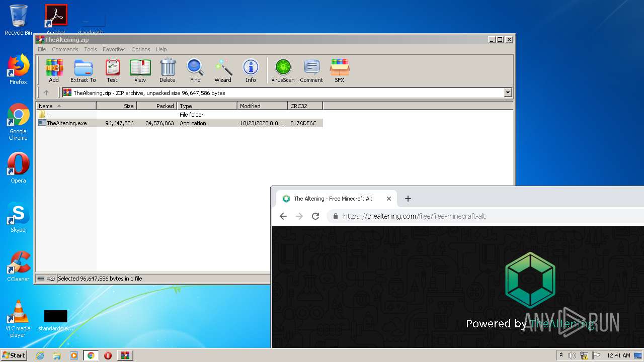Open Google Chrome desktop shortcut
Image resolution: width=644 pixels, height=362 pixels.
click(x=18, y=122)
